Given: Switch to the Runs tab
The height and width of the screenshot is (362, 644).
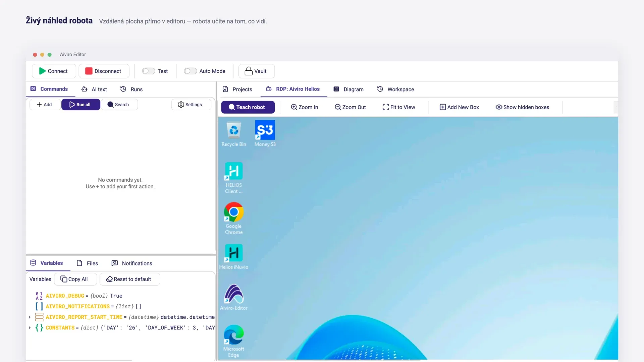Looking at the screenshot, I should pyautogui.click(x=131, y=89).
